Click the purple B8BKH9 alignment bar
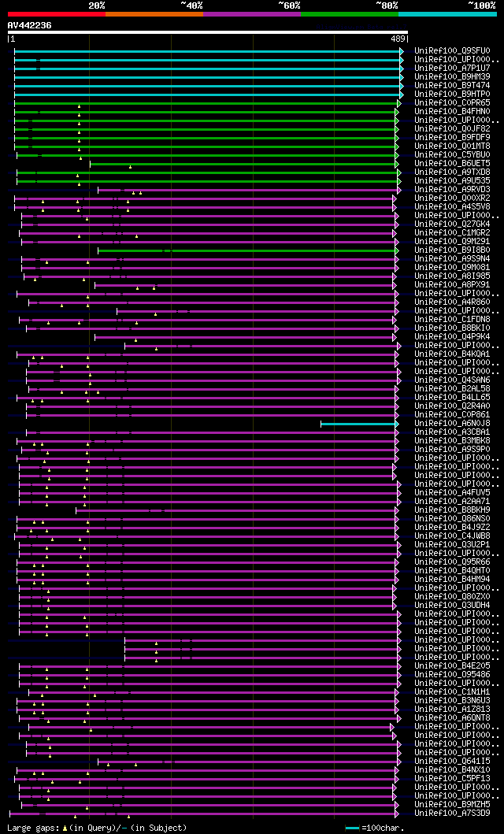Viewport: 504px width, 834px height. point(237,510)
